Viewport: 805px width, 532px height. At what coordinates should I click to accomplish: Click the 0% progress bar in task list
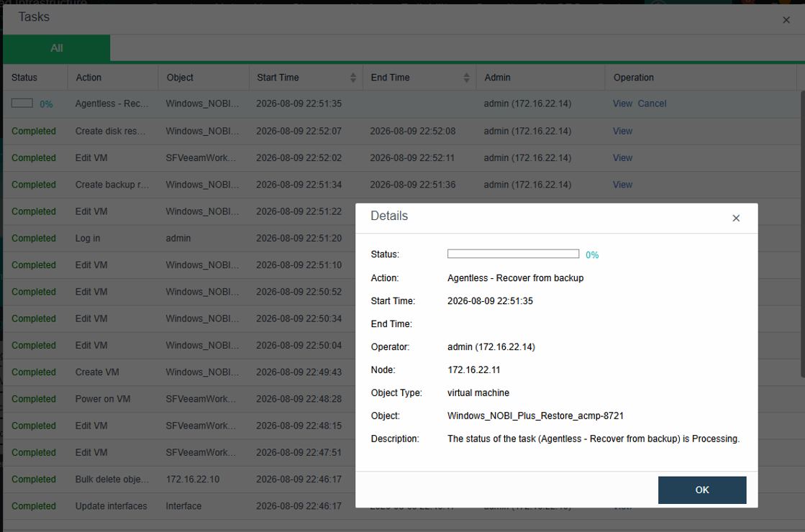coord(22,104)
